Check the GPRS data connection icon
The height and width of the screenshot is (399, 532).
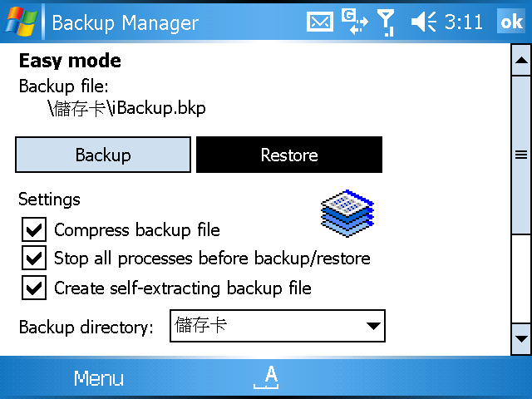coord(354,22)
